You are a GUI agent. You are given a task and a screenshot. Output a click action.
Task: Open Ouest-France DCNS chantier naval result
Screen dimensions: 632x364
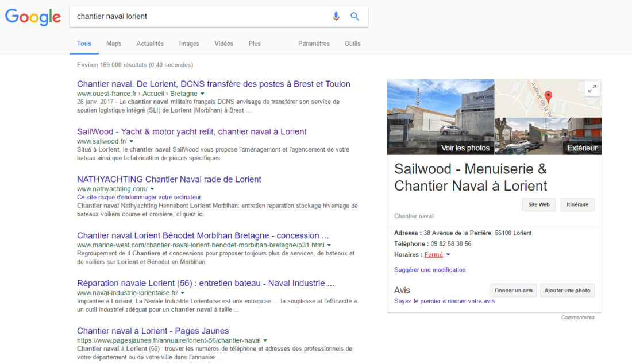coord(214,84)
